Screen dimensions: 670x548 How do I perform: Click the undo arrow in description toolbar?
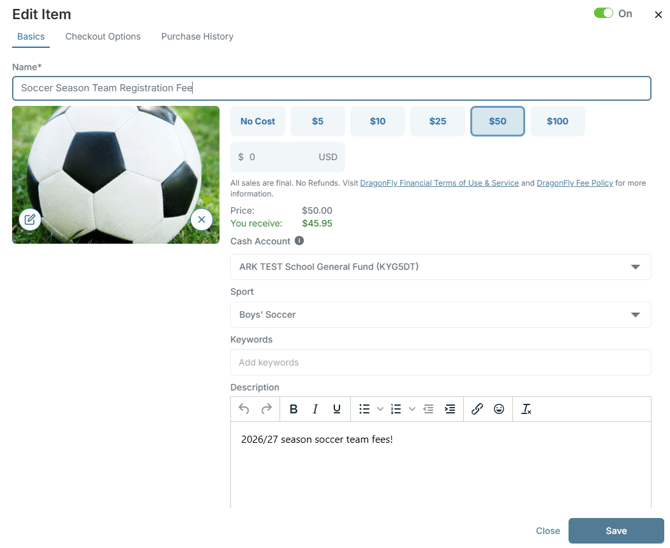coord(244,409)
